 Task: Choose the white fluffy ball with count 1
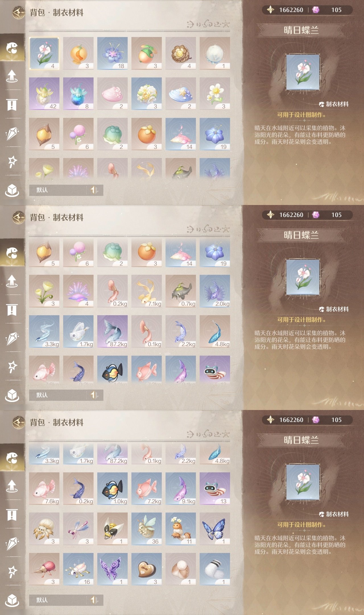coord(215,53)
